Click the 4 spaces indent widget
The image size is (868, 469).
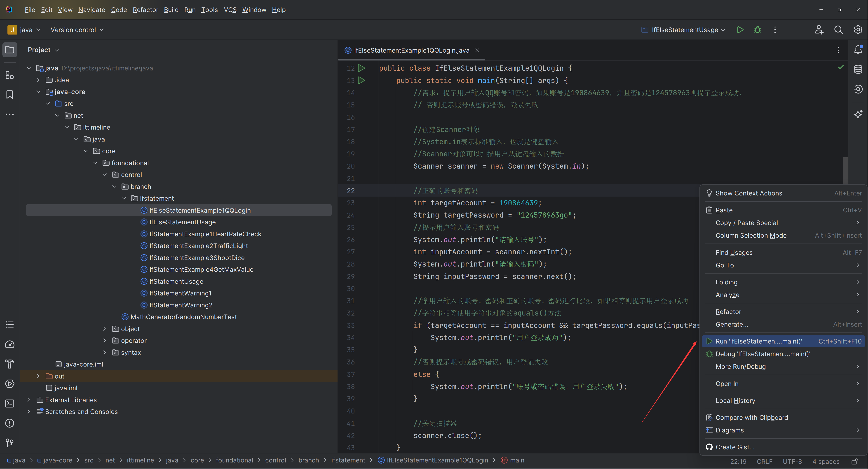coord(826,461)
